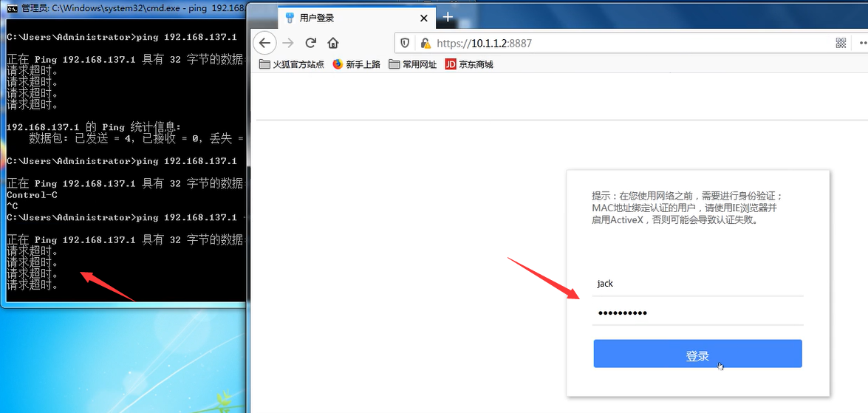Close the 用户登录 tab
The image size is (868, 413).
coord(424,18)
